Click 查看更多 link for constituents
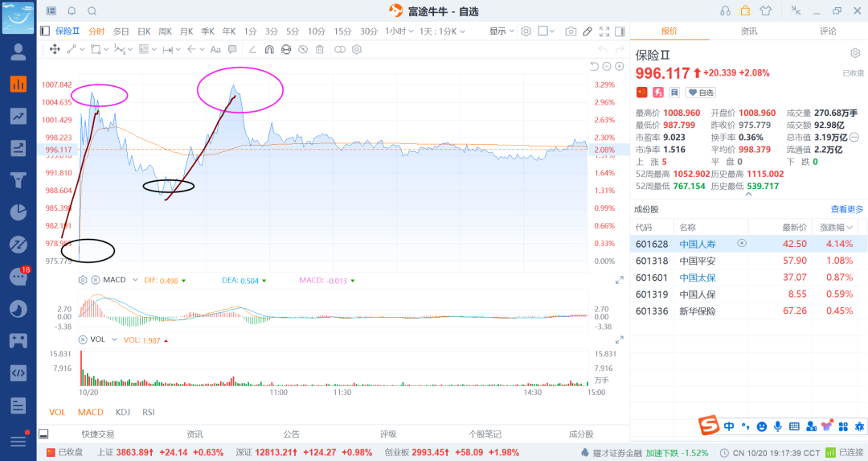The image size is (868, 461). coord(847,209)
